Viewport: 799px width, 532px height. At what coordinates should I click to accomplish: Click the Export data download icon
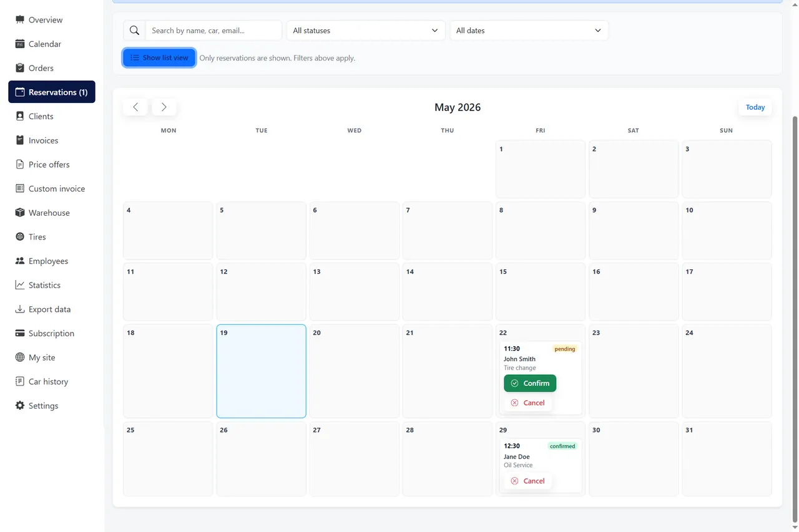pyautogui.click(x=20, y=309)
